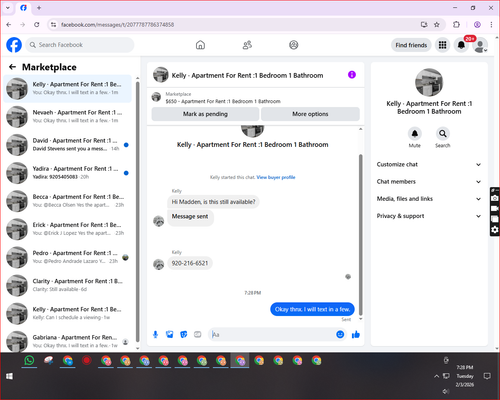Mute the conversation bell icon

pos(415,134)
